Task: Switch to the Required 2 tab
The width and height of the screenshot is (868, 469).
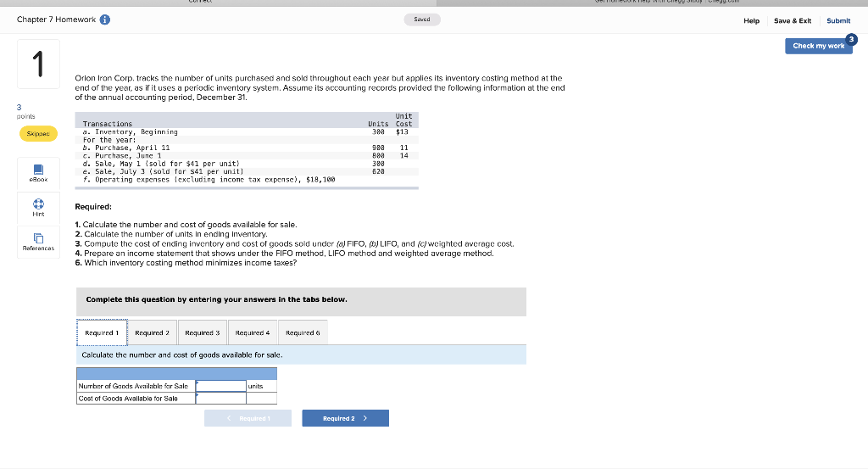Action: click(153, 332)
